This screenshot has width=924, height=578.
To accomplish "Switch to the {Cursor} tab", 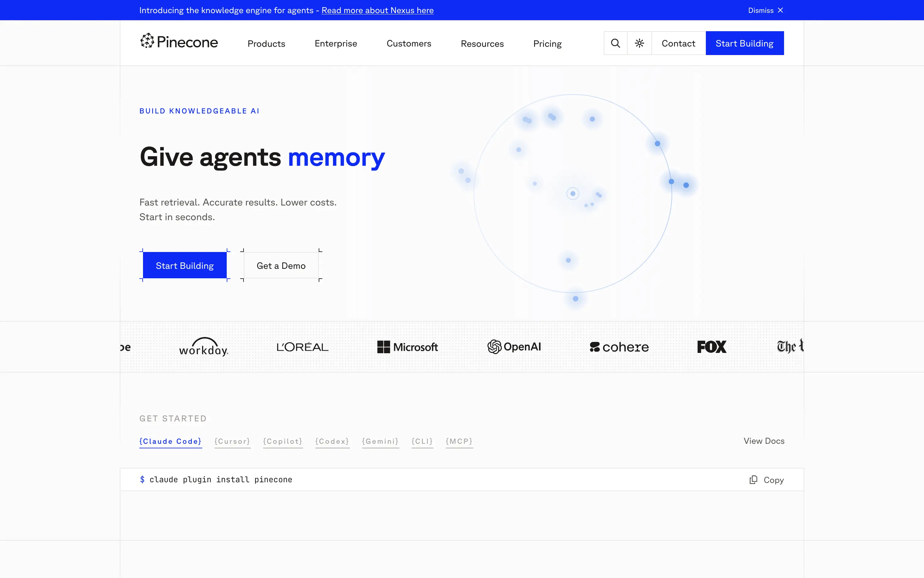I will pyautogui.click(x=233, y=442).
